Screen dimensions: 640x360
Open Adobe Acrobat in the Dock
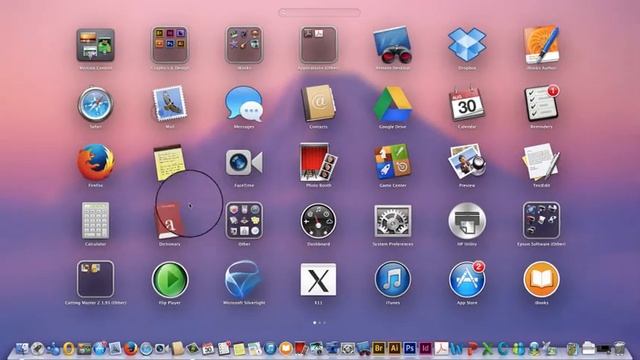(441, 348)
